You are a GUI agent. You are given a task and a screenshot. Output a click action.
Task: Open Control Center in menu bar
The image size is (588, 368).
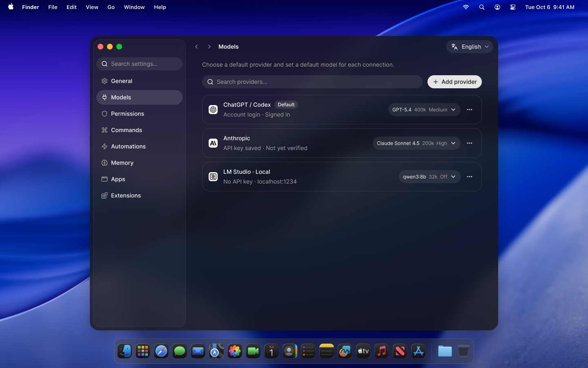[513, 7]
